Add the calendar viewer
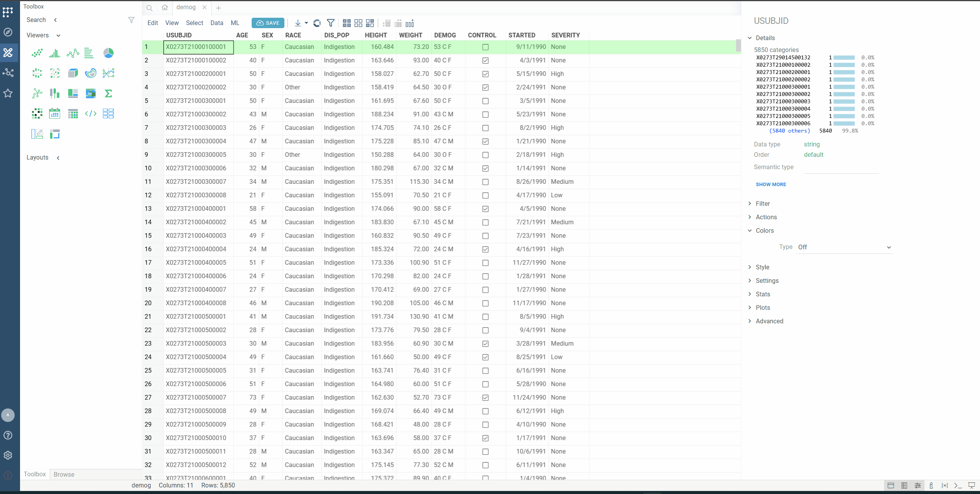This screenshot has height=494, width=980. 55,114
